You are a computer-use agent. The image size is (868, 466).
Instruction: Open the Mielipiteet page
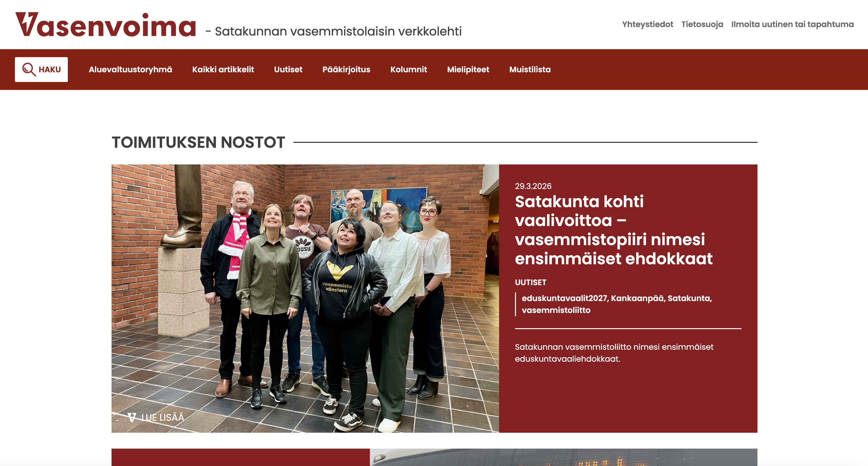click(x=468, y=69)
